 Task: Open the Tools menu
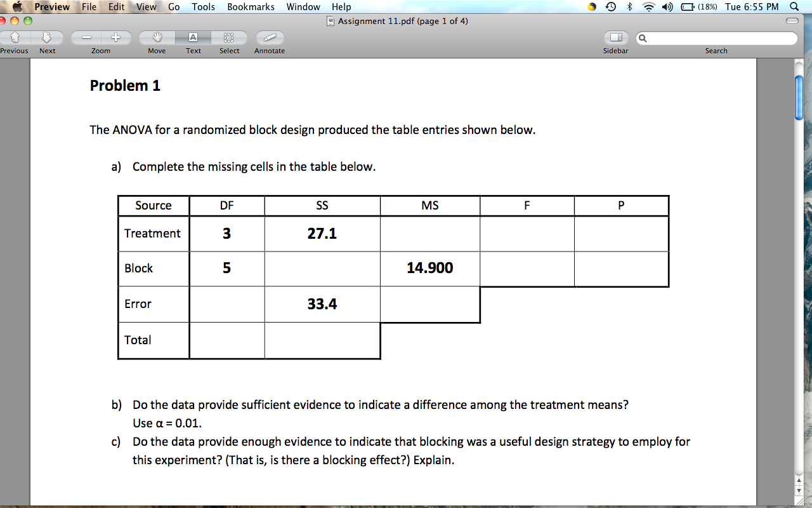pos(203,7)
